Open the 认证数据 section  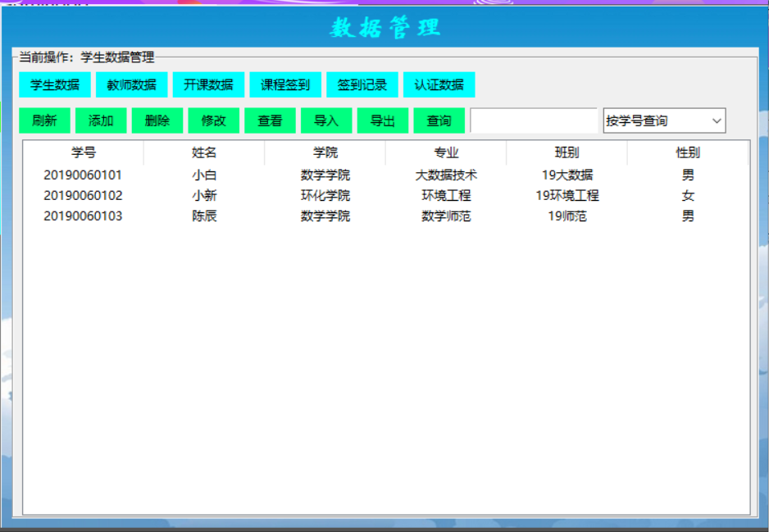pos(439,84)
